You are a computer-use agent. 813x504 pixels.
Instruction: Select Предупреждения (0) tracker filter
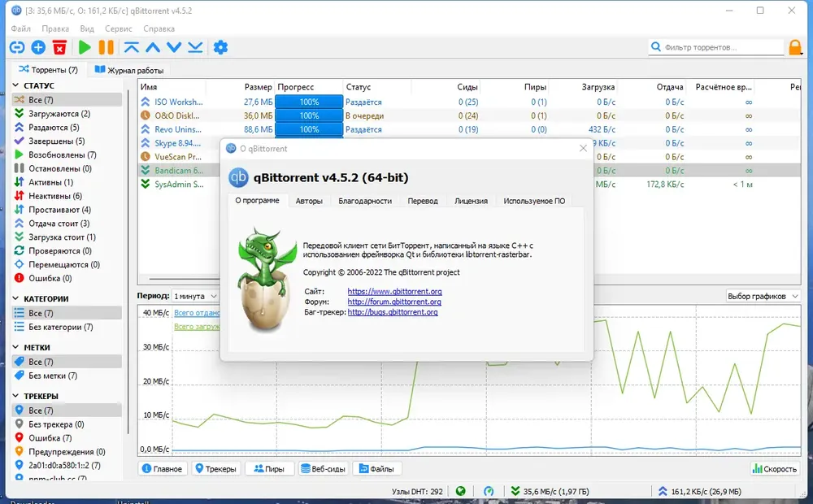(x=67, y=452)
